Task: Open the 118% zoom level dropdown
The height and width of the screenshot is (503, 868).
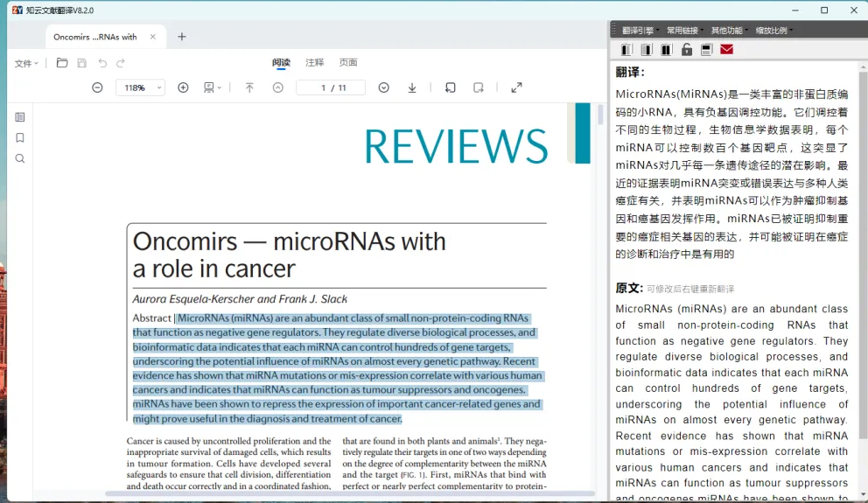Action: click(140, 87)
